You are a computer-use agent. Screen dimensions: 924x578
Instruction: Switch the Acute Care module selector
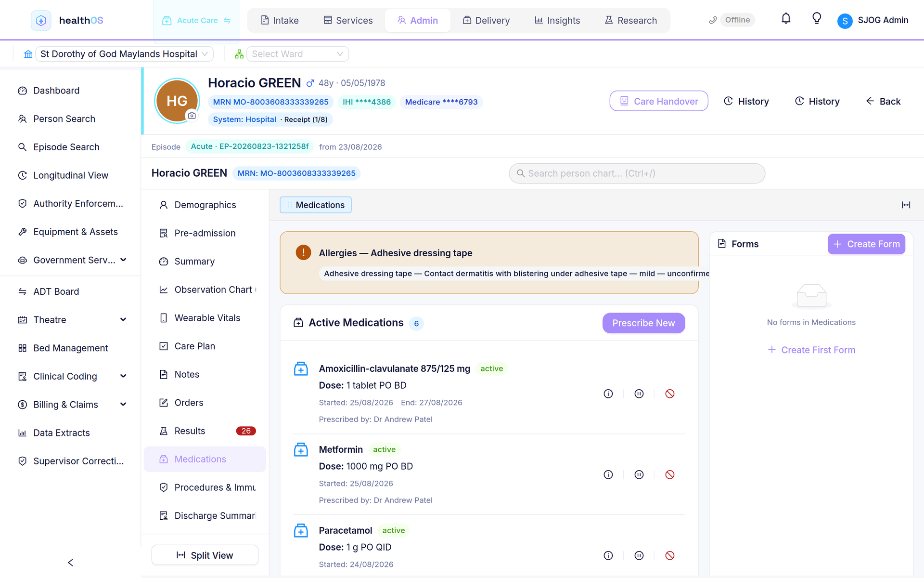196,21
